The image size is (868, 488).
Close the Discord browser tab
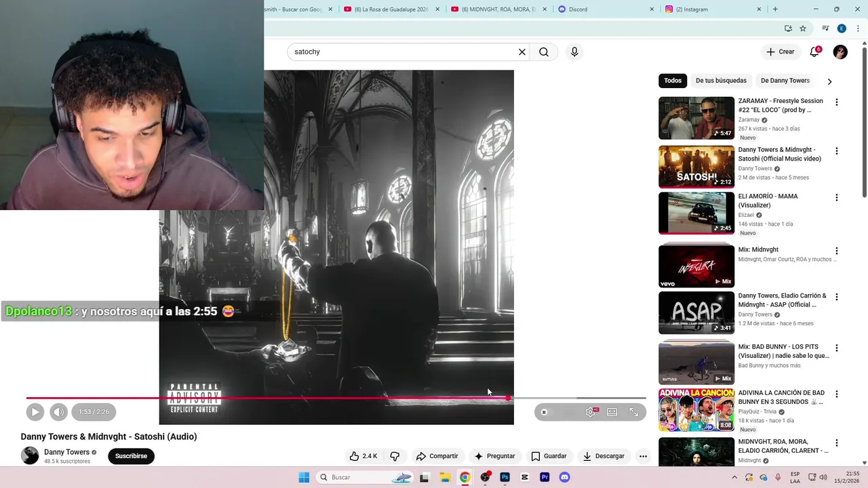tap(652, 9)
